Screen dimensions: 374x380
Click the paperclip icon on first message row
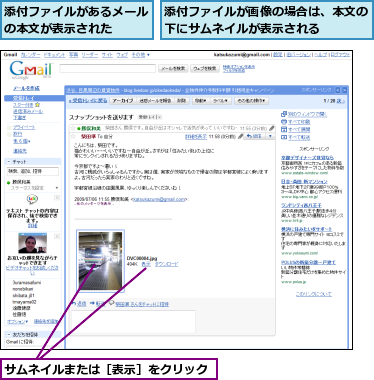point(272,128)
